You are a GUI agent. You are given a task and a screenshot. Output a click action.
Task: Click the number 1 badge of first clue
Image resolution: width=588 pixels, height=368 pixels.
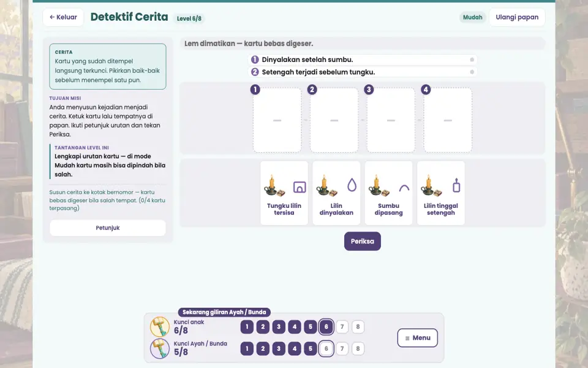255,59
